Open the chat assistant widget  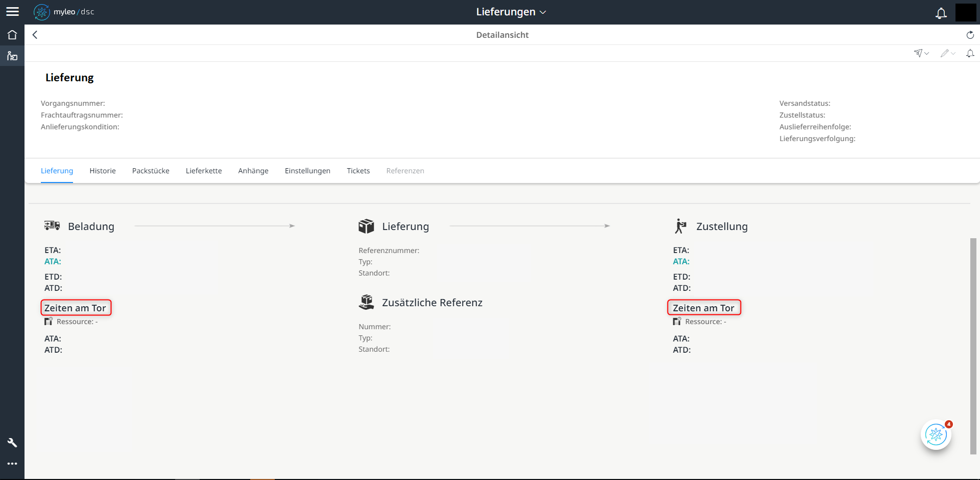(936, 435)
